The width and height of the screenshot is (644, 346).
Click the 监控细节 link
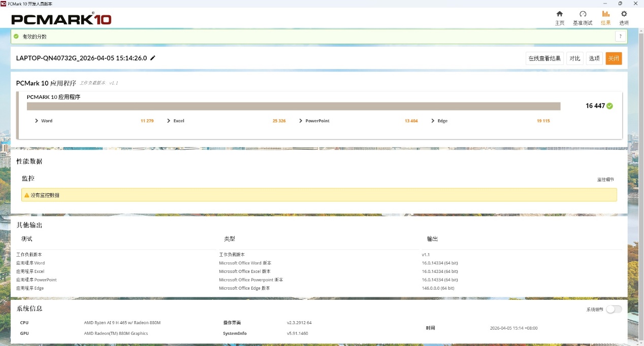[605, 180]
